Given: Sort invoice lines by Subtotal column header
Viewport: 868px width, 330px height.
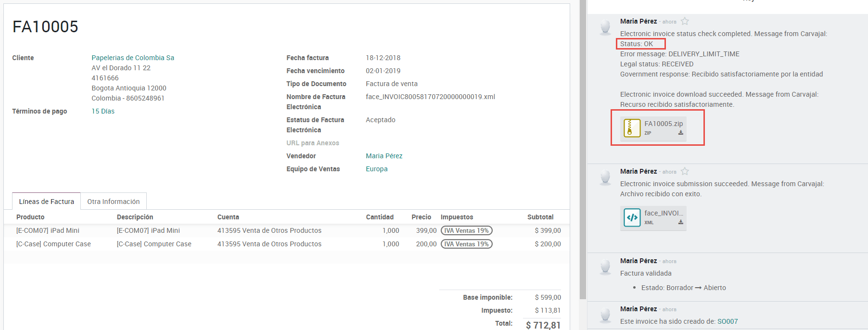Looking at the screenshot, I should (x=540, y=217).
